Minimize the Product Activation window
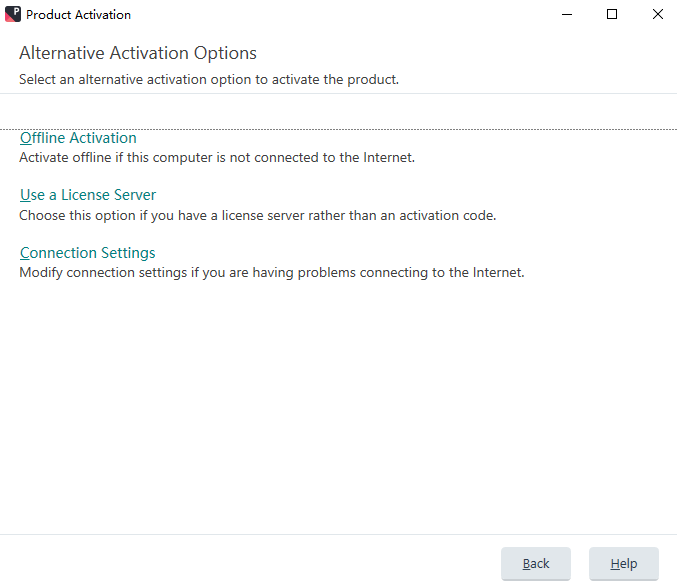 coord(567,14)
